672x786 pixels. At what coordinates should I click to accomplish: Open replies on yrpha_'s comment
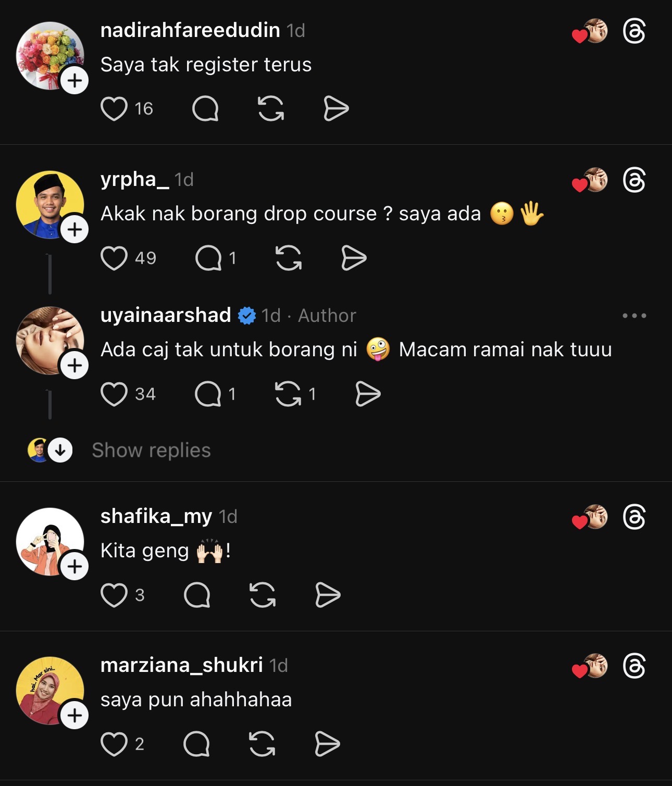coord(209,258)
